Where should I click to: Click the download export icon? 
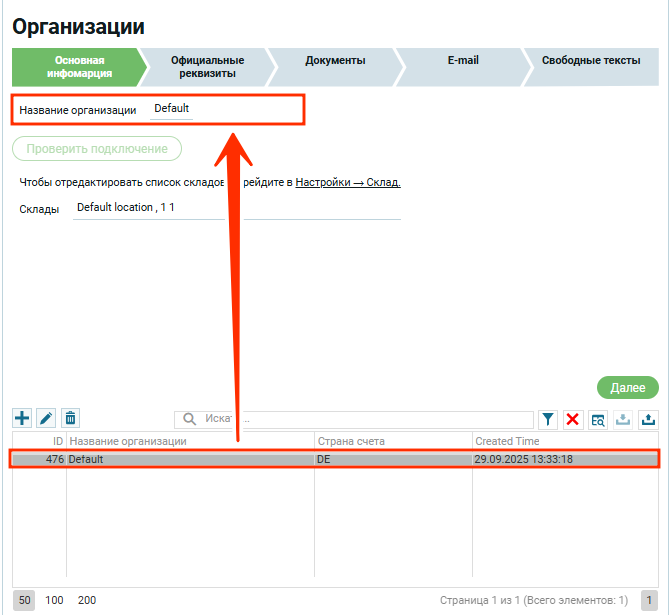pyautogui.click(x=623, y=420)
